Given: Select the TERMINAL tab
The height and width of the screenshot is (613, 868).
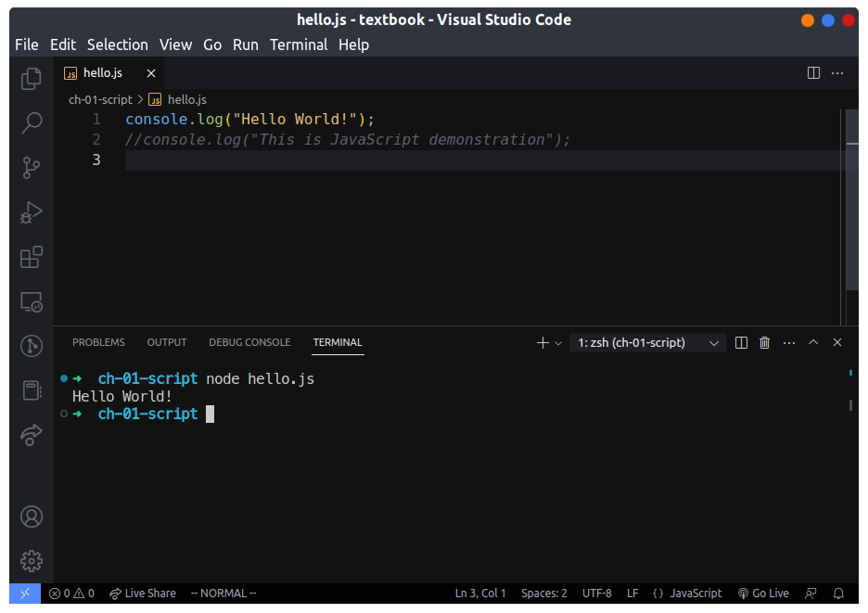Looking at the screenshot, I should tap(338, 342).
